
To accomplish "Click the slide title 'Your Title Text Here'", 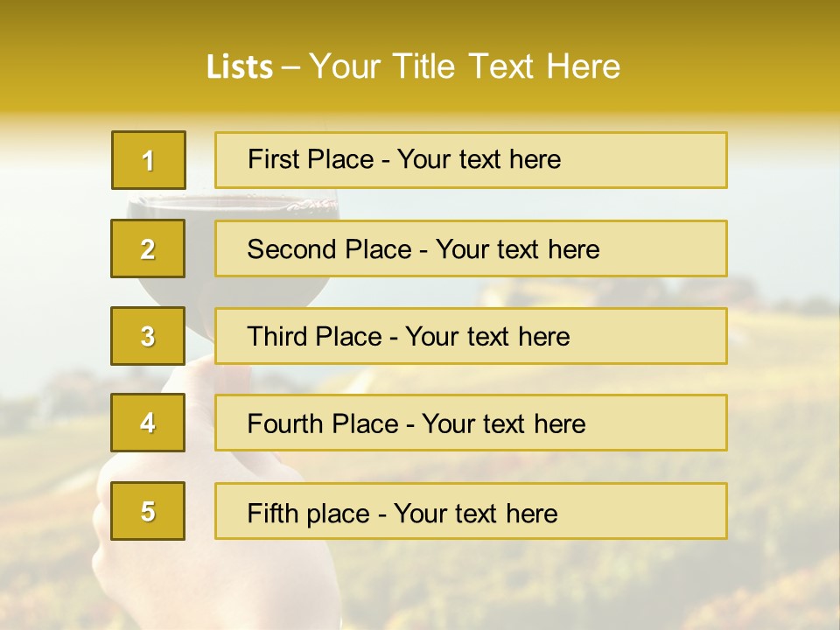I will tap(465, 66).
